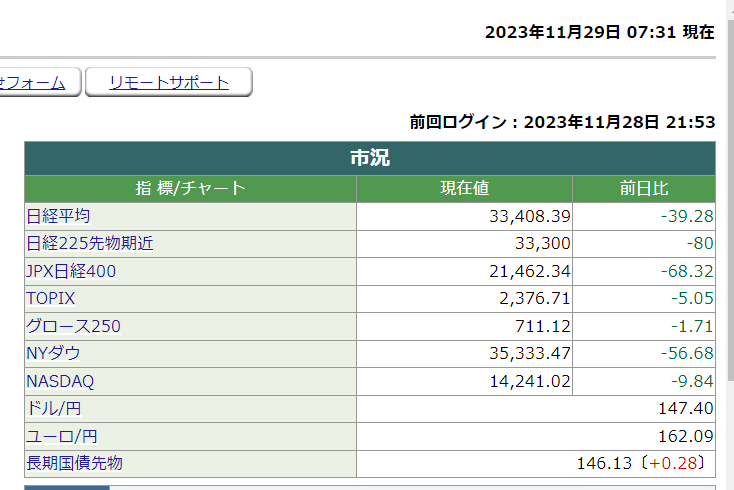The image size is (734, 490).
Task: Select the NASDAQ index link
Action: 60,381
